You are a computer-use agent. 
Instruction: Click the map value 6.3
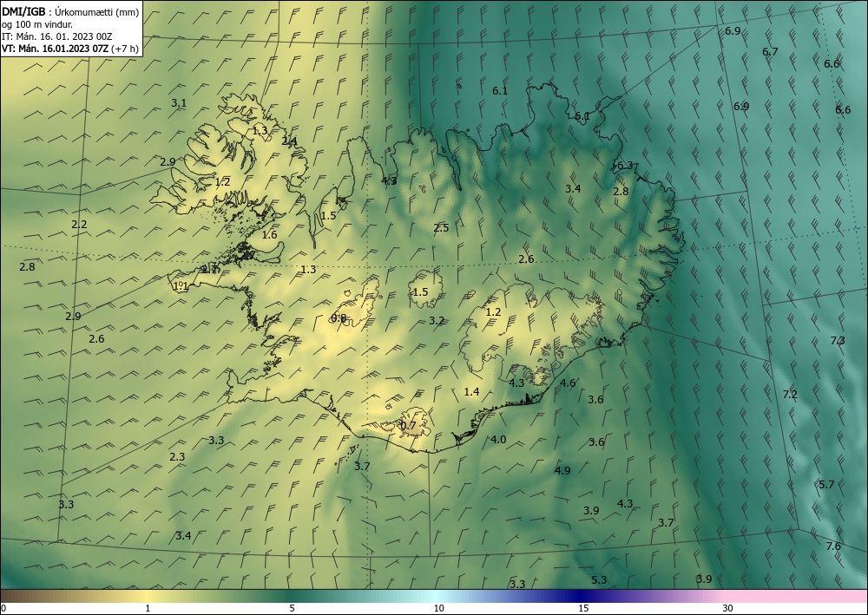pos(624,166)
